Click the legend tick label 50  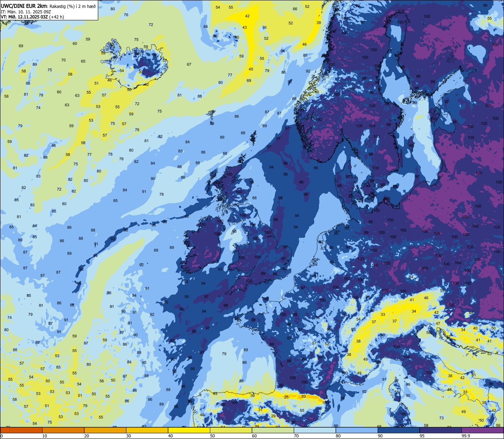[x=212, y=436]
